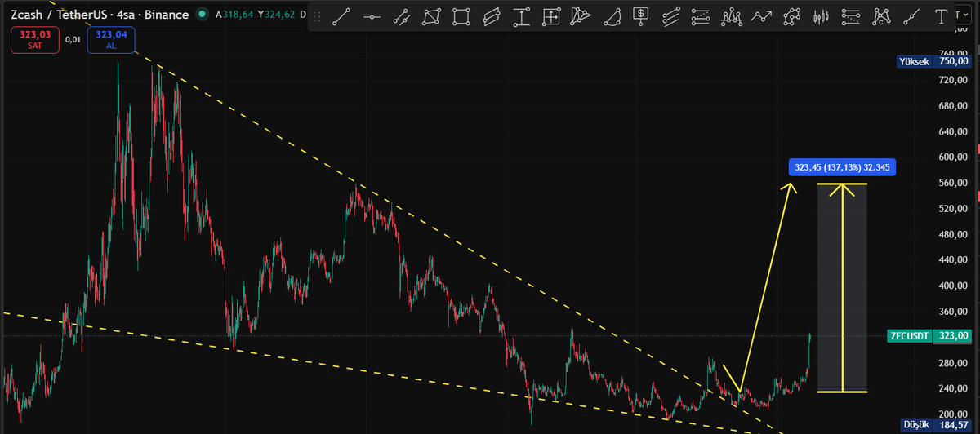Image resolution: width=980 pixels, height=434 pixels.
Task: Click the Düşük 184,57 low price label
Action: [937, 425]
